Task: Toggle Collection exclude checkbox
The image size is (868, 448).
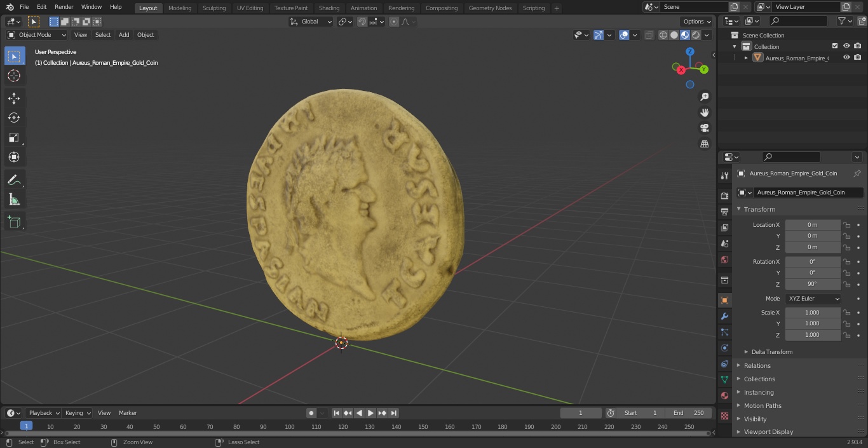Action: [x=835, y=46]
